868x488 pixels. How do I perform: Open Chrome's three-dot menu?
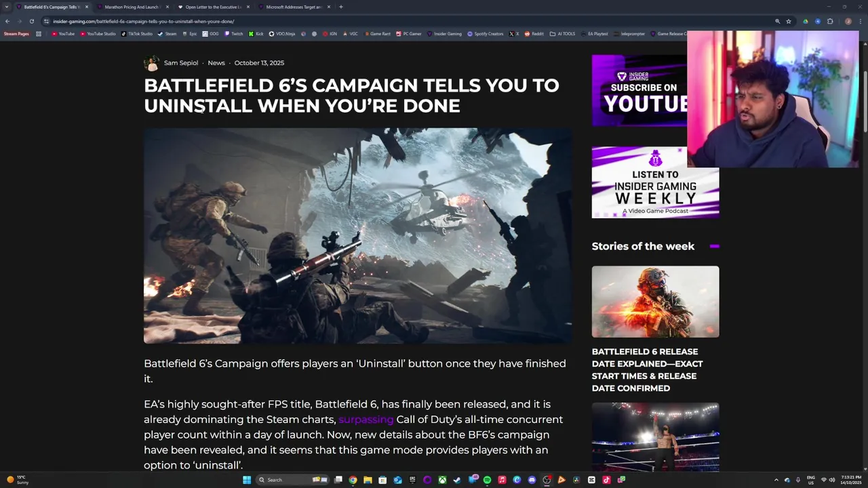(859, 21)
